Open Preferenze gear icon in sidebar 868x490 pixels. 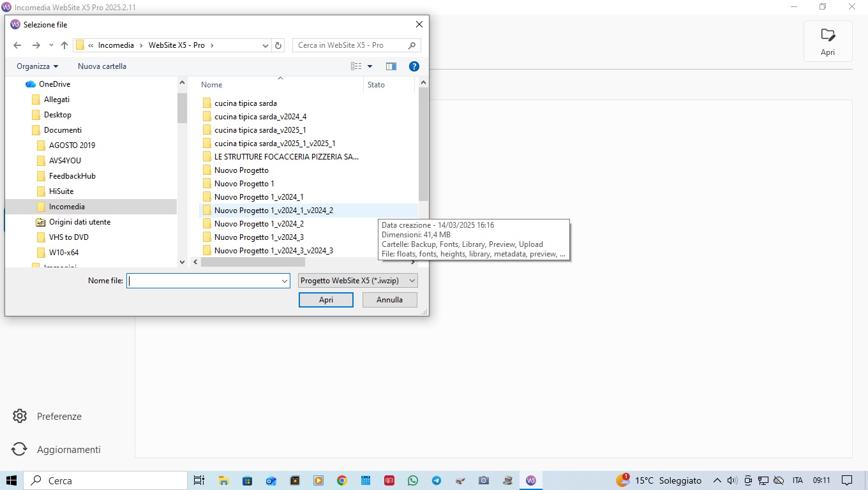[20, 416]
